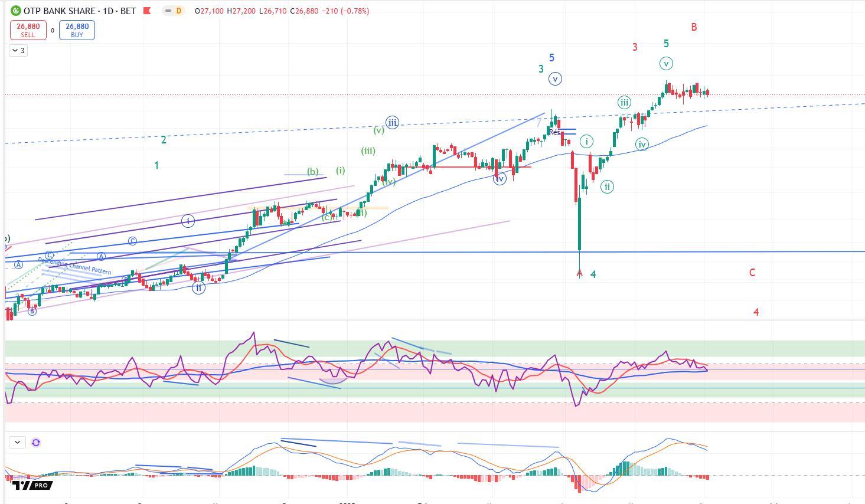Select the green '(b)' wave label

(312, 172)
